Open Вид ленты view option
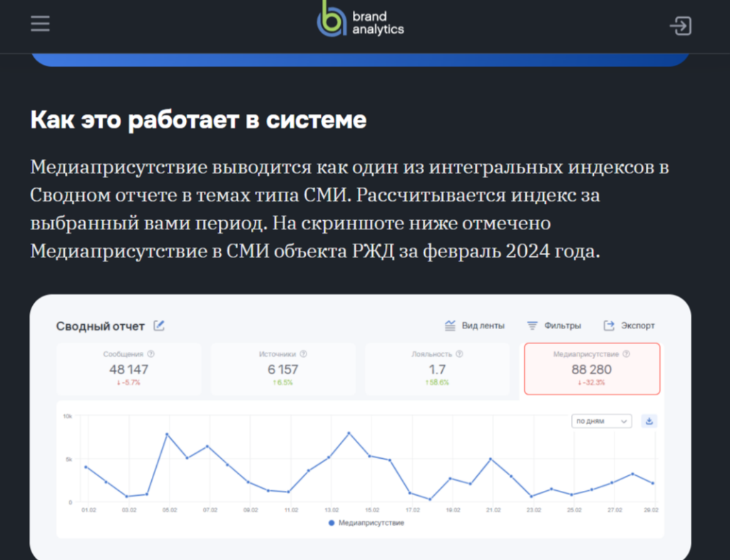Viewport: 730px width, 560px height. (474, 326)
